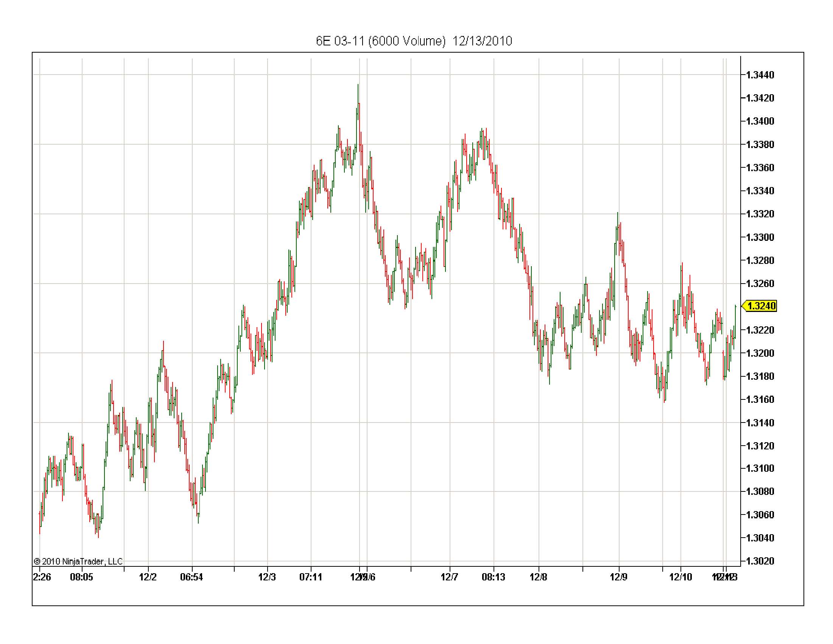Click the 1.3160 price axis label

760,399
